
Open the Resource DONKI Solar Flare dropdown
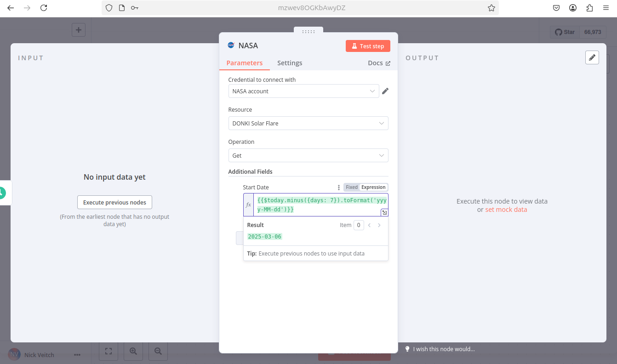(308, 123)
